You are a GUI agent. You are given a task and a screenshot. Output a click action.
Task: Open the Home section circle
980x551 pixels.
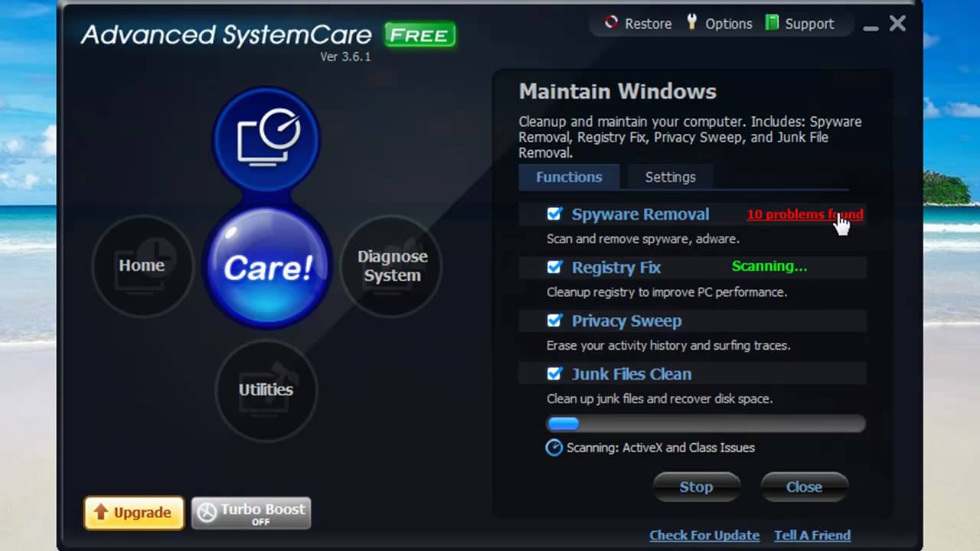pos(142,266)
